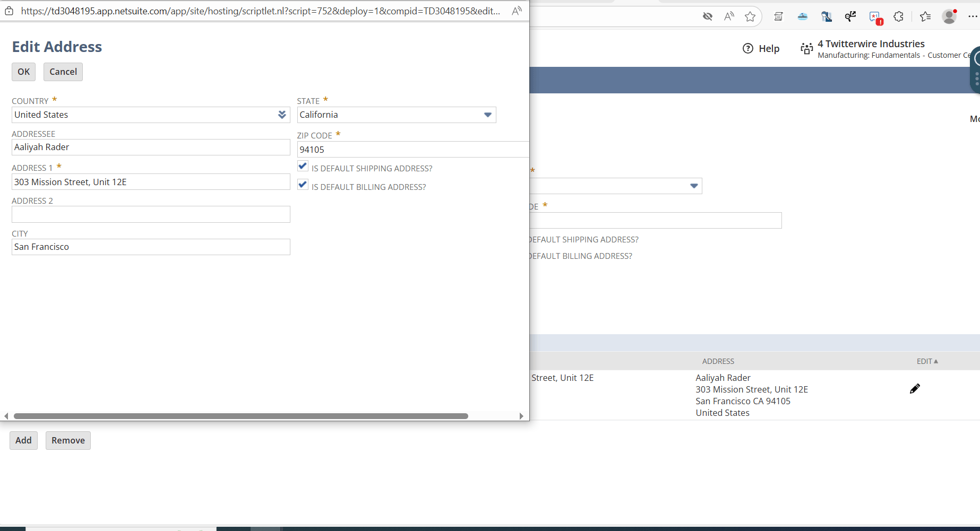Uncheck Is Default Shipping Address
This screenshot has width=980, height=531.
(303, 166)
